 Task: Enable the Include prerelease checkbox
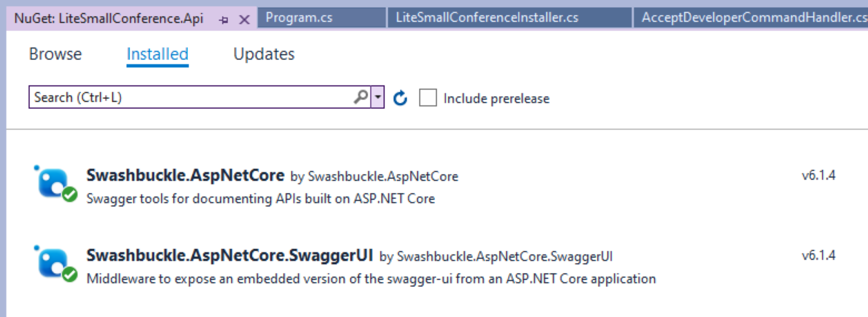tap(428, 97)
